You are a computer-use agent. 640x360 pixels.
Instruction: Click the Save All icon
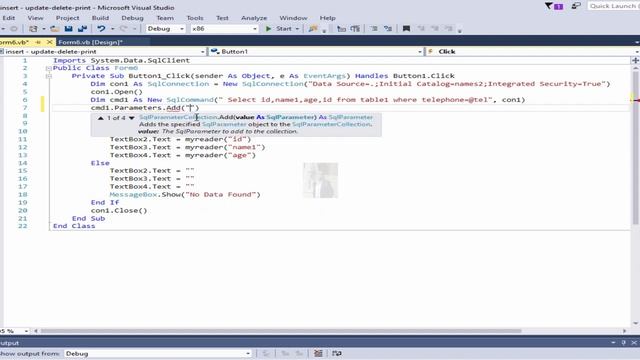pos(82,29)
